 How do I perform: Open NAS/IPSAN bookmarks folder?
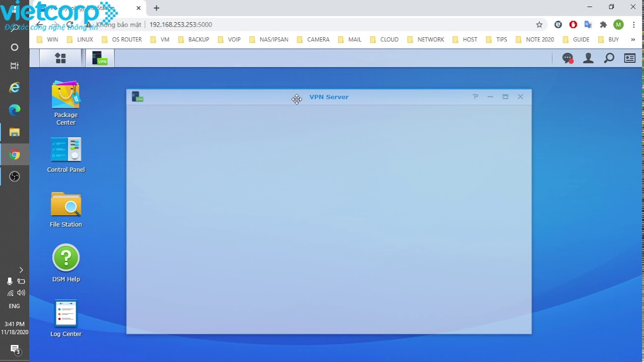click(x=269, y=40)
